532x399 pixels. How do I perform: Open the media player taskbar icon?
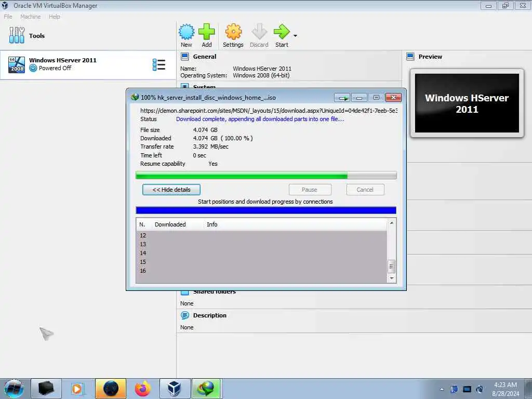pyautogui.click(x=78, y=389)
